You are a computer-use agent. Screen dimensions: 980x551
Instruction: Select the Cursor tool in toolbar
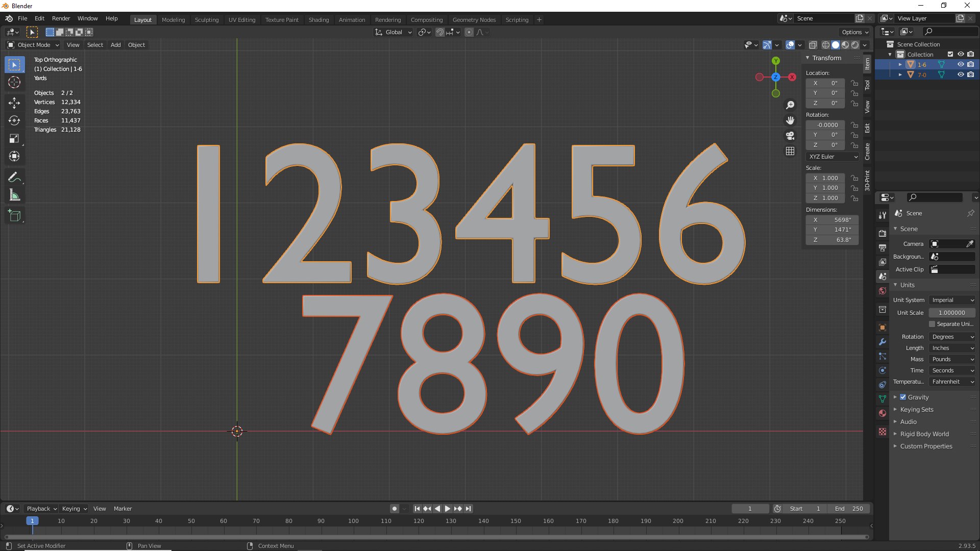coord(14,82)
